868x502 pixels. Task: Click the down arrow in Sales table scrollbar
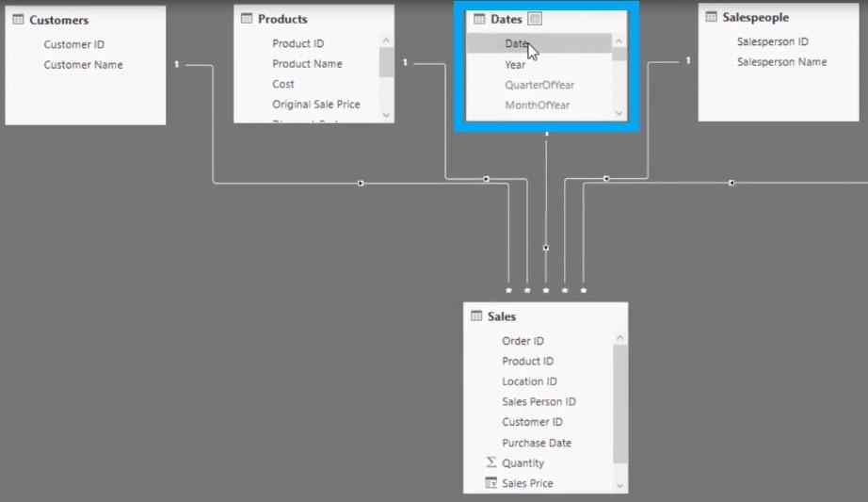620,485
